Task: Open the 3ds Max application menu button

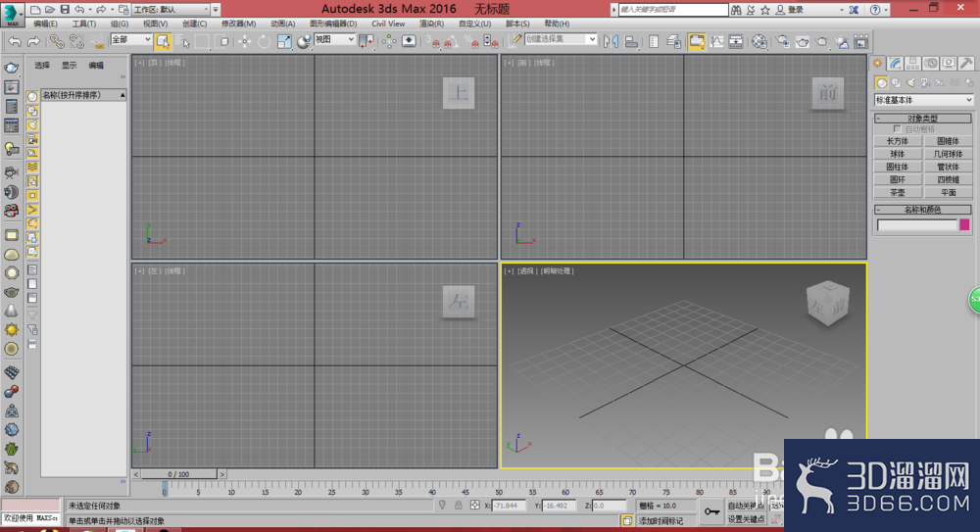Action: pos(11,13)
